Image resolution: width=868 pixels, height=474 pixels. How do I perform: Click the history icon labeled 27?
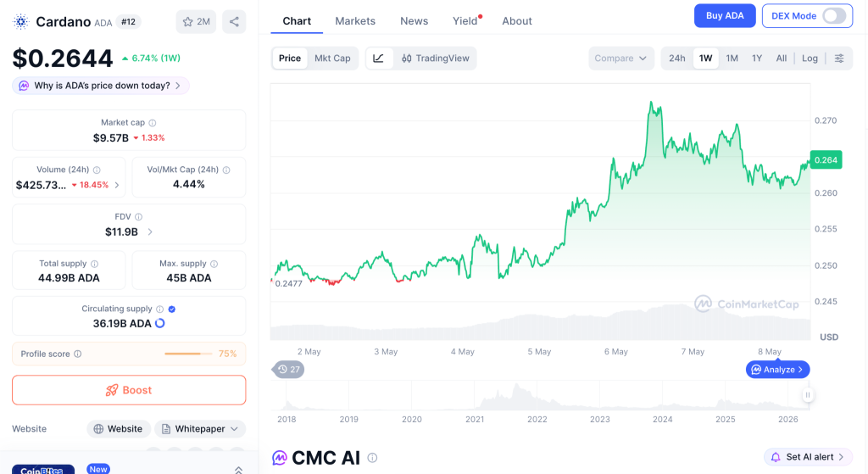[x=288, y=370]
